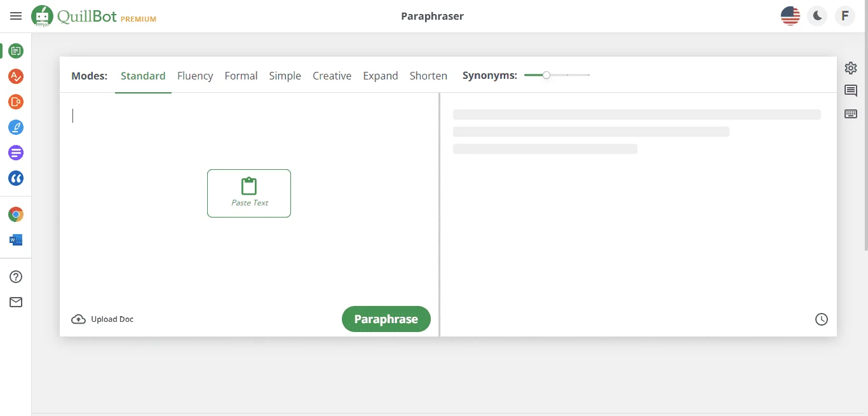Open the hamburger navigation menu
The image size is (868, 416).
pos(16,17)
